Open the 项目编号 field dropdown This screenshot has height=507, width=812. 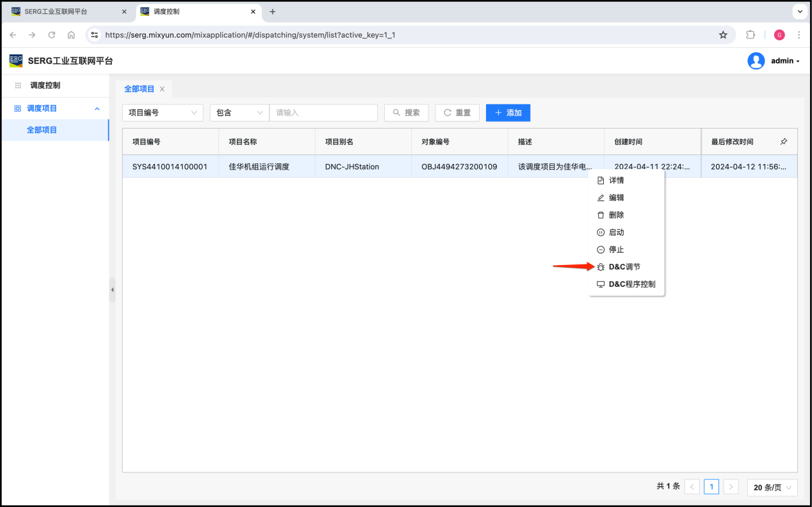tap(163, 113)
